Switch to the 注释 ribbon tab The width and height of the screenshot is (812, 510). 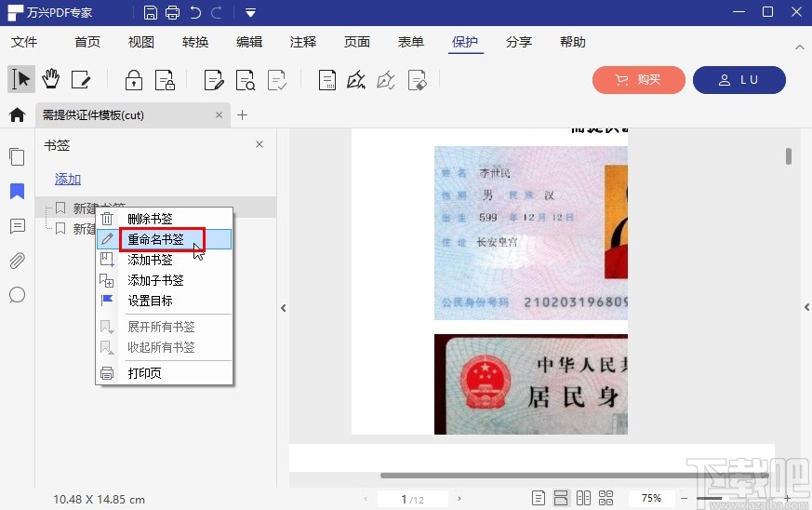tap(303, 42)
